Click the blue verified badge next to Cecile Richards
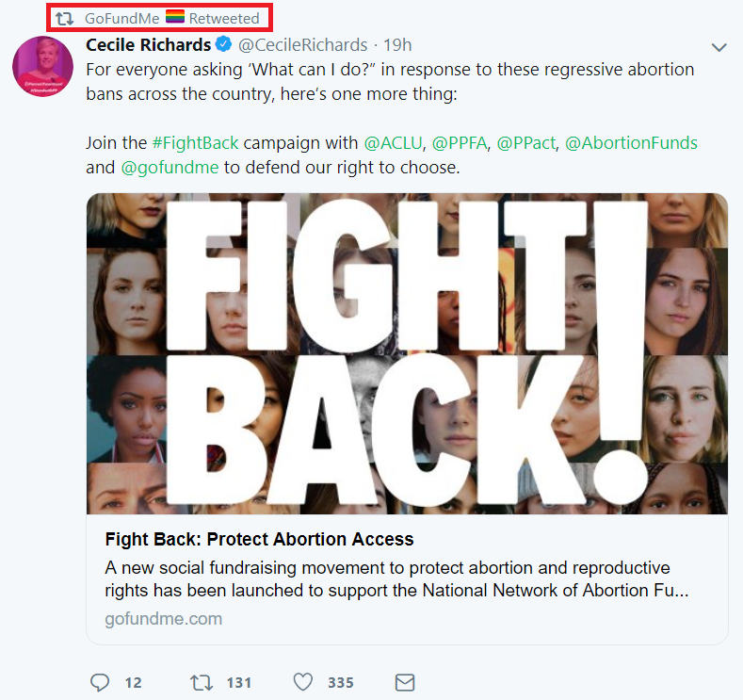 point(224,44)
